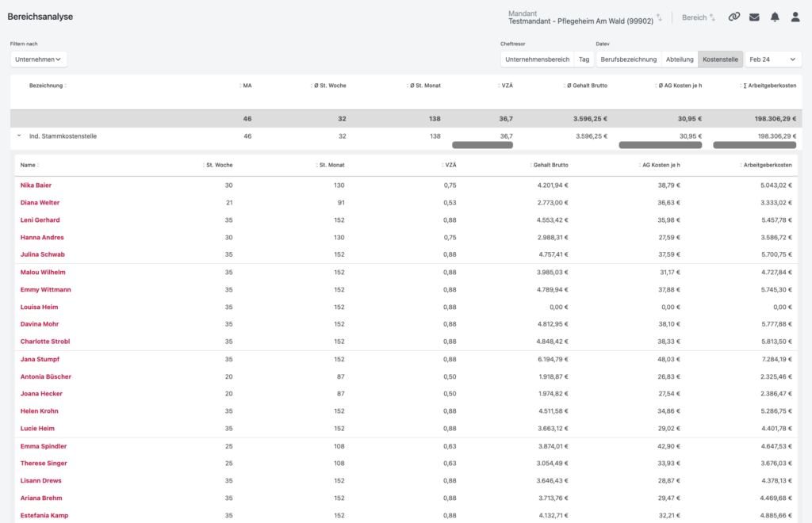Click Nika Baier's Arbeitgeberkosten 5.043,02 €
The height and width of the screenshot is (523, 812).
(776, 185)
